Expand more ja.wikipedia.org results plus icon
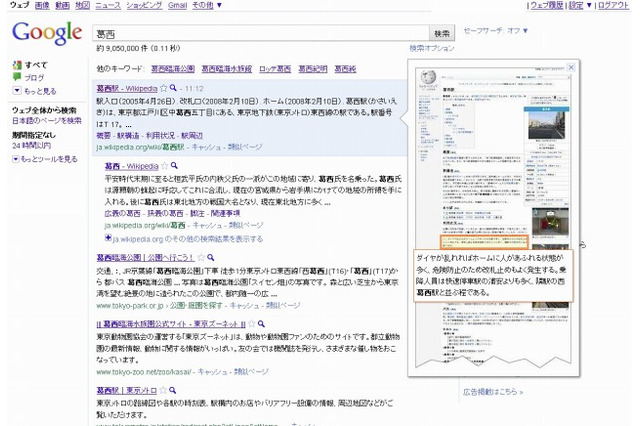Image resolution: width=640 pixels, height=426 pixels. [108, 238]
